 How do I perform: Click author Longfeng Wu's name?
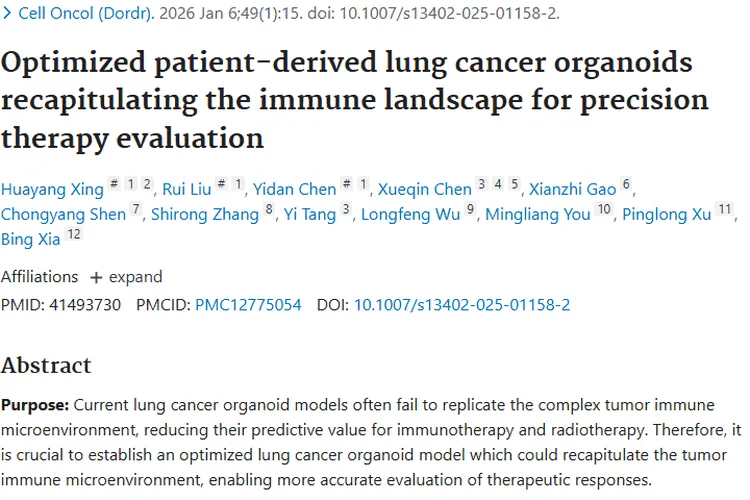(x=411, y=214)
